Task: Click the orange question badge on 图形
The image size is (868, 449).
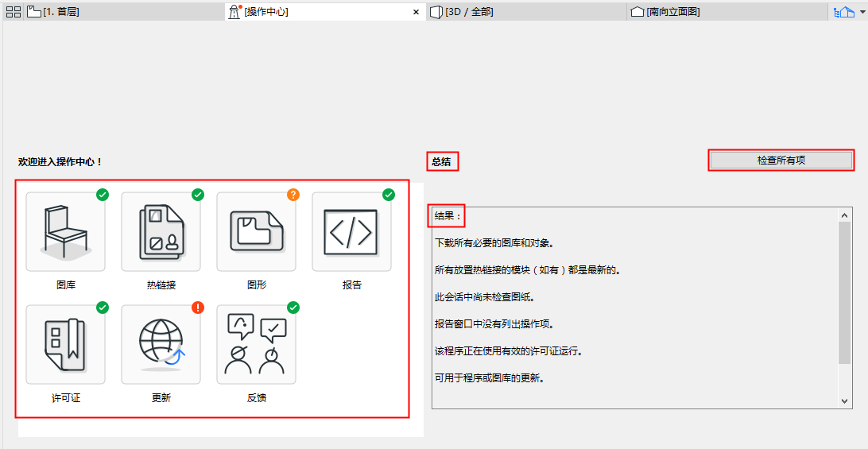Action: tap(293, 195)
